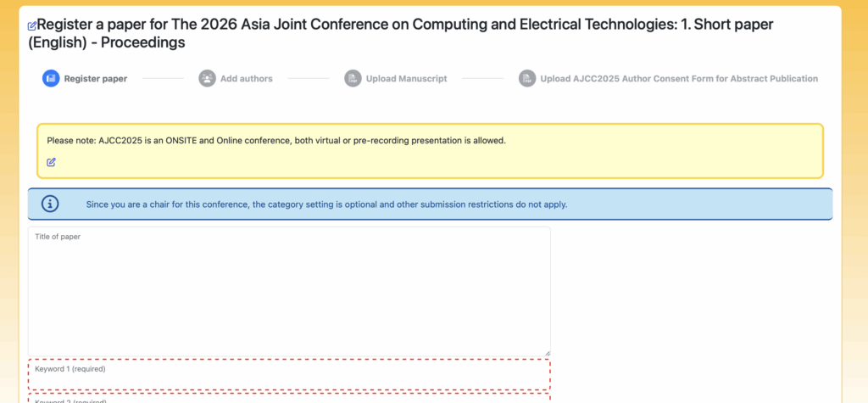The image size is (868, 403).
Task: Click connector line between Register paper and Add authors
Action: [x=163, y=79]
